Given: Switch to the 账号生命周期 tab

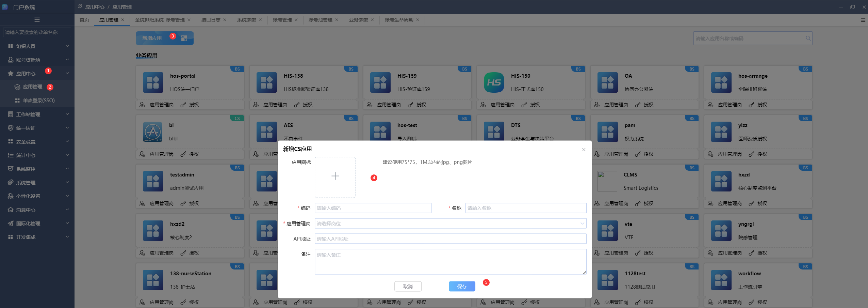Looking at the screenshot, I should pyautogui.click(x=399, y=20).
